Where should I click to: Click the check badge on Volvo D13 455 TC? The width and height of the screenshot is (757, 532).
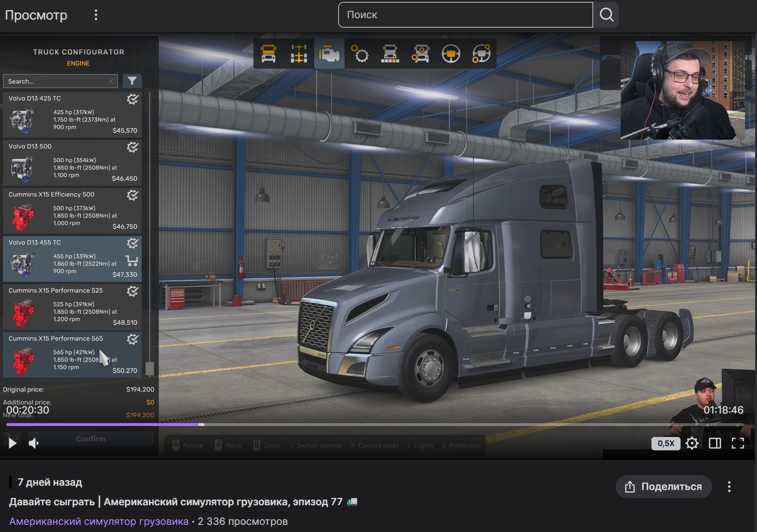[x=132, y=243]
